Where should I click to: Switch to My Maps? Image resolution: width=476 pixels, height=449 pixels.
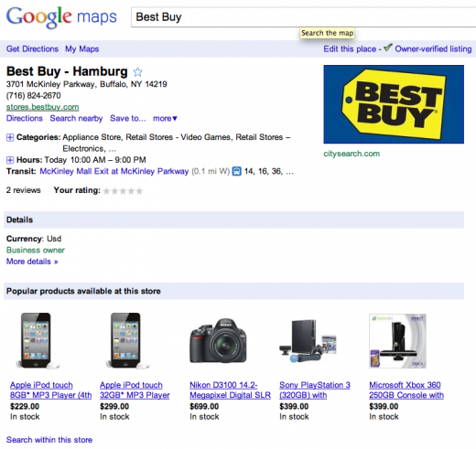[x=81, y=48]
